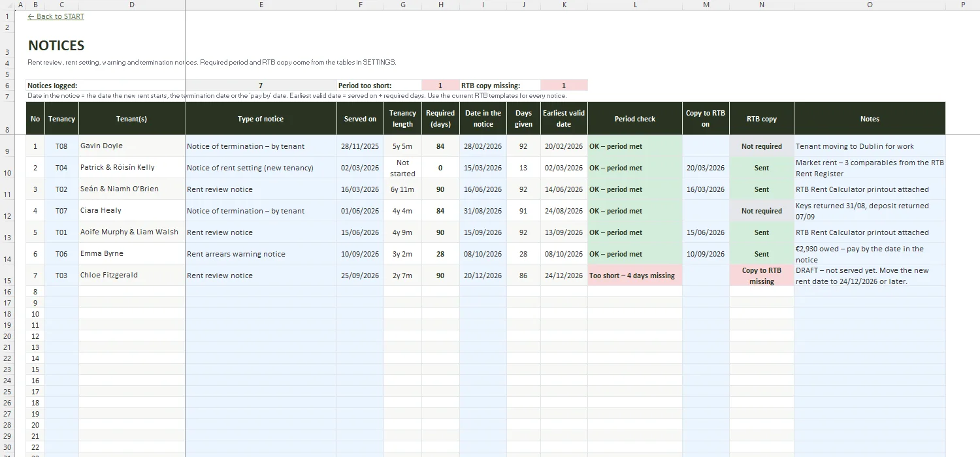
Task: Click served-on date 28/11/2025
Action: 360,146
